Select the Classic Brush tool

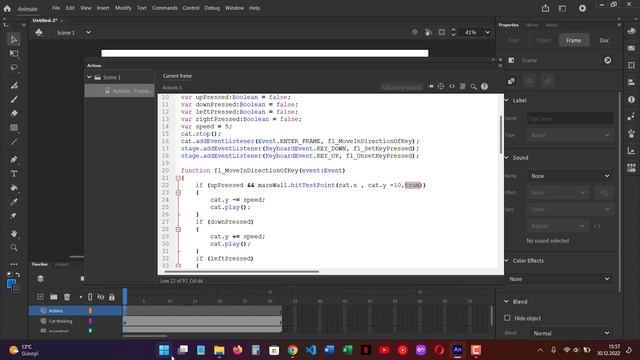coord(14,99)
